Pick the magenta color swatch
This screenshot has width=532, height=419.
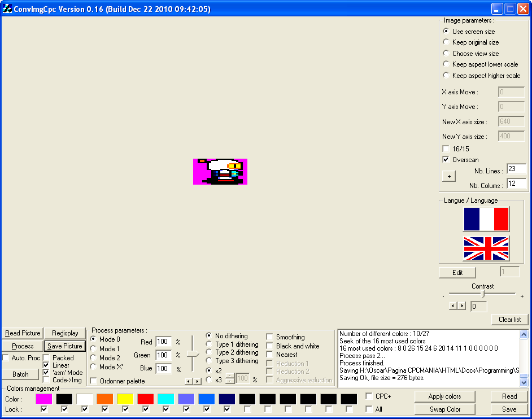pyautogui.click(x=43, y=399)
